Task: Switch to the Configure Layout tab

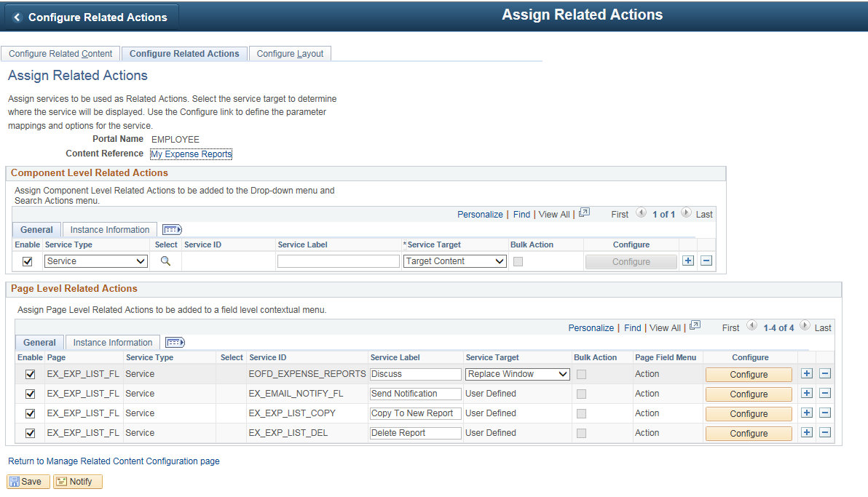Action: pyautogui.click(x=290, y=53)
